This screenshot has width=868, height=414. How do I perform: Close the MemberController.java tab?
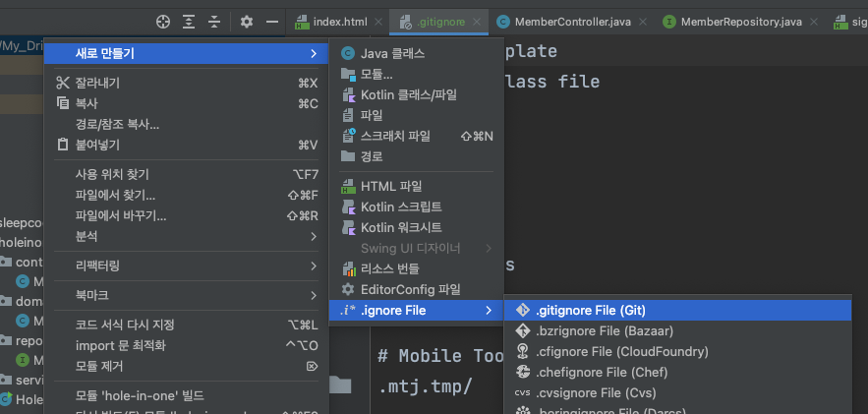642,23
